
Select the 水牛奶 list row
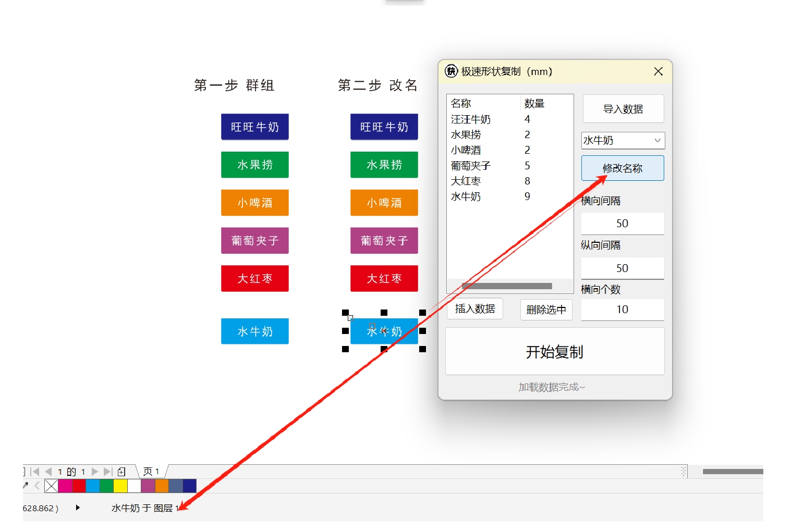[510, 196]
